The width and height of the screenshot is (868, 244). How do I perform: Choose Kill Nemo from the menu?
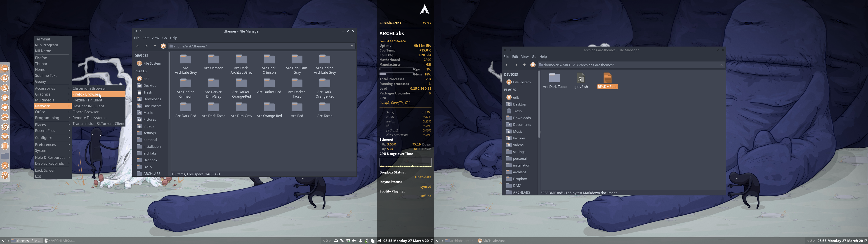click(53, 51)
